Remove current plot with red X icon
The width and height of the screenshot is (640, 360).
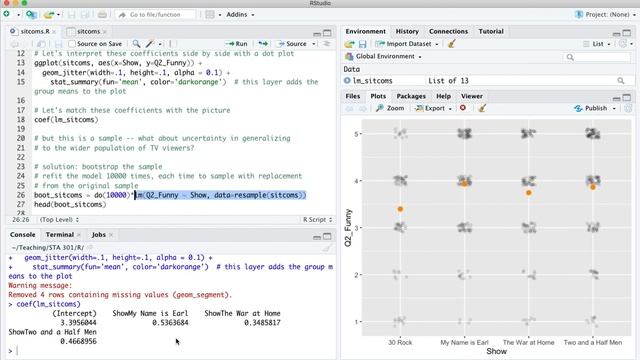click(x=462, y=108)
